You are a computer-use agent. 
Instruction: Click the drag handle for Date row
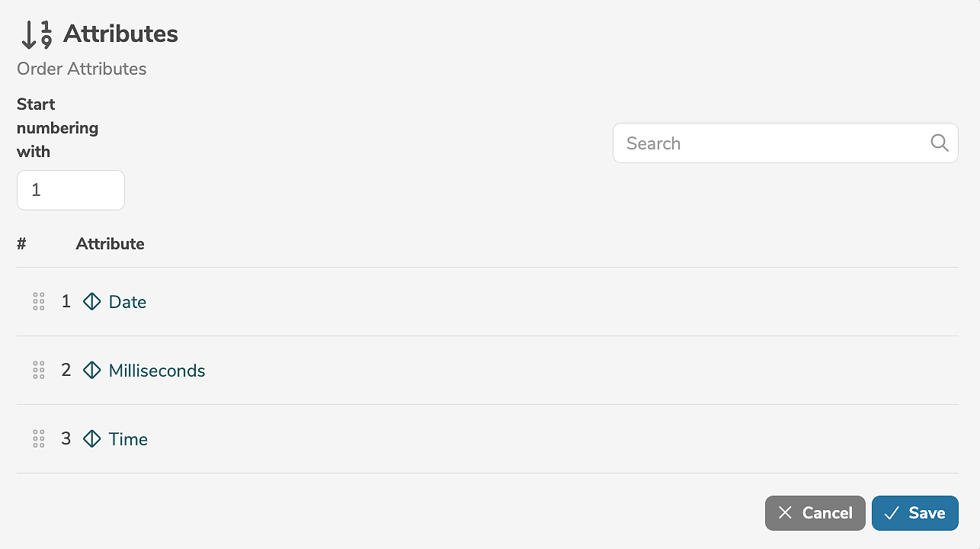pyautogui.click(x=39, y=302)
